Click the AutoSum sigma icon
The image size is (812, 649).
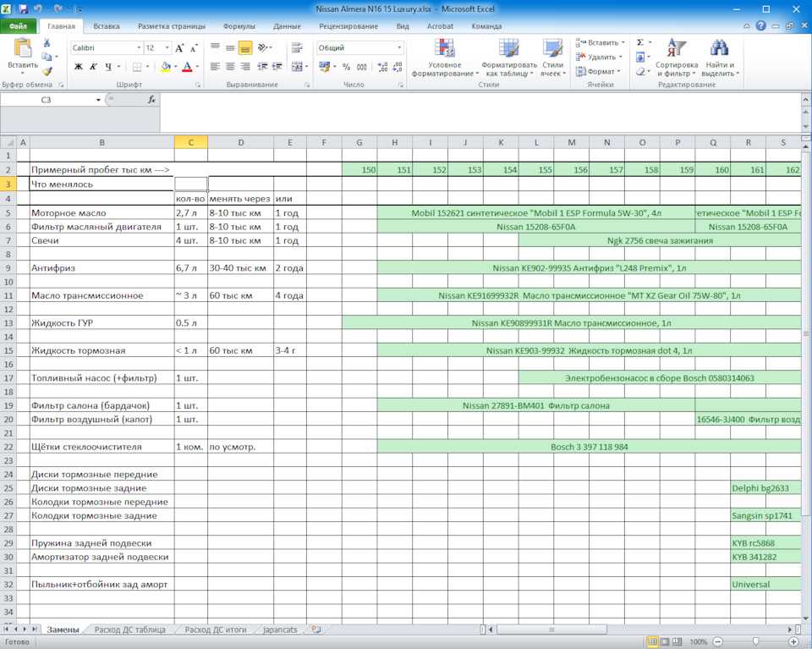[639, 42]
